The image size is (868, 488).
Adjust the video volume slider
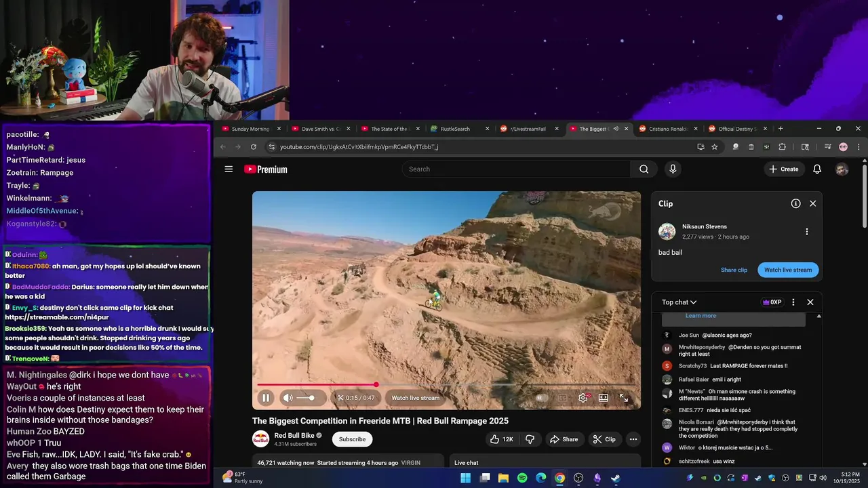pos(306,398)
